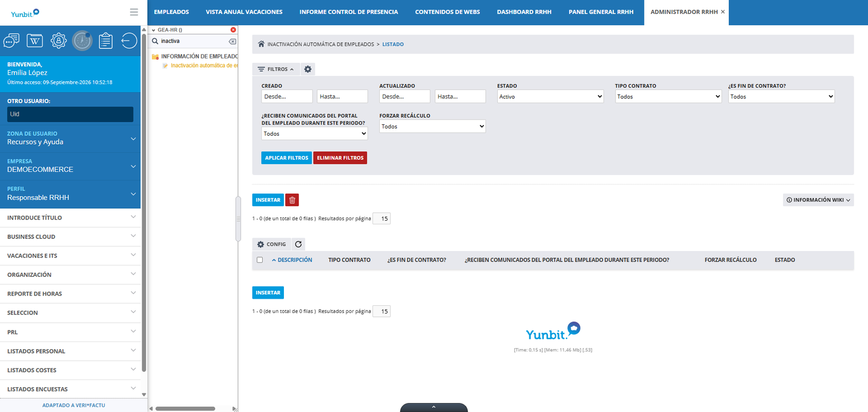
Task: Click the logout arrow icon
Action: (x=129, y=40)
